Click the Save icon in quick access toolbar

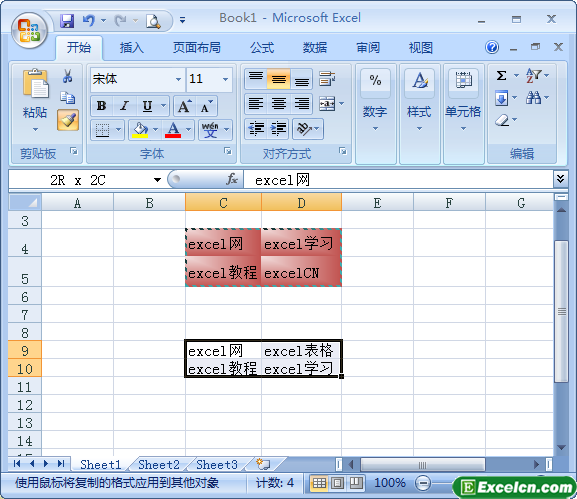(67, 21)
